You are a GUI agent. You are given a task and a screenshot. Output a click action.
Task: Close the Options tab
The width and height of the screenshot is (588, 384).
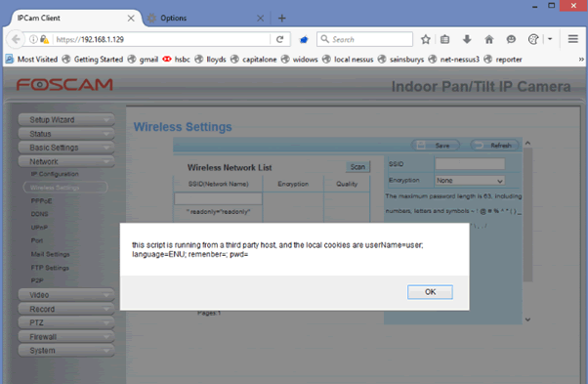[260, 18]
